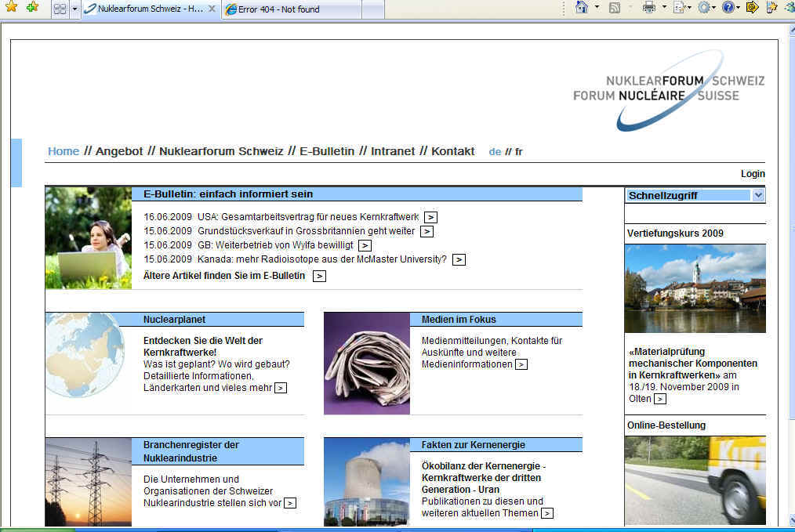Click the 'Vertiefungskurs 2009' heading
Screen dimensions: 795x532
pyautogui.click(x=675, y=233)
